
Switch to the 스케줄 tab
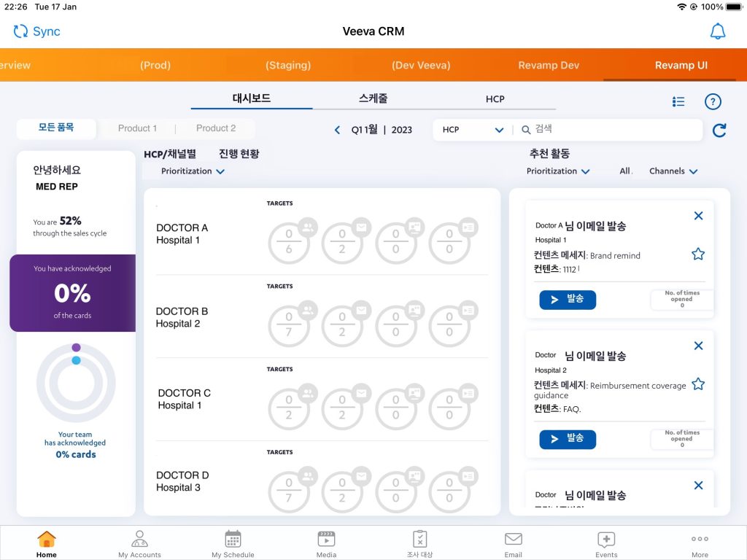tap(373, 98)
